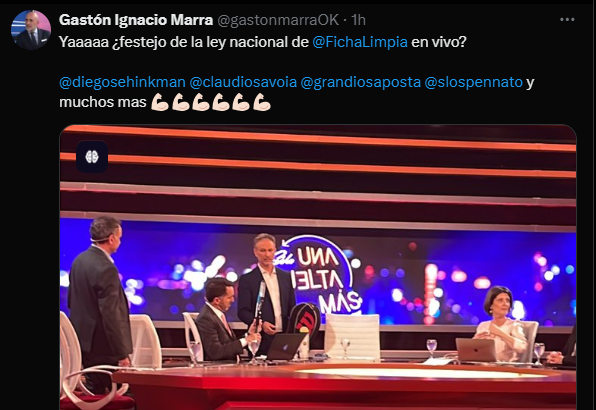Open the @diegosehinkman profile link
The width and height of the screenshot is (596, 410).
pos(122,82)
